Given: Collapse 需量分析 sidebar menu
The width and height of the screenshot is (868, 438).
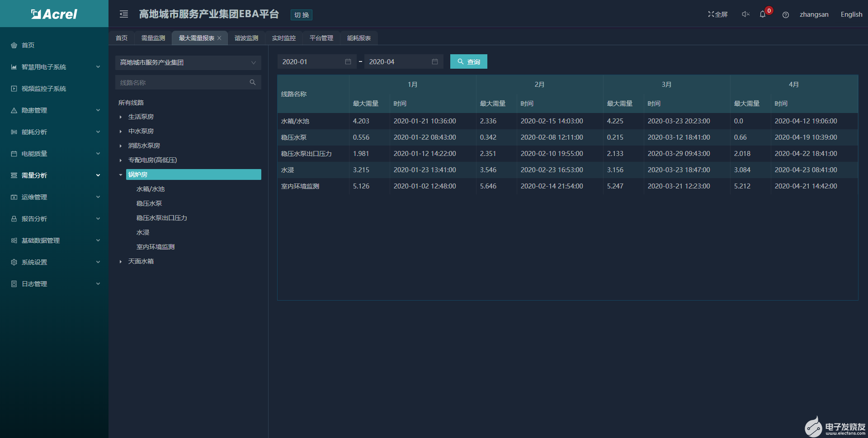Looking at the screenshot, I should point(54,175).
